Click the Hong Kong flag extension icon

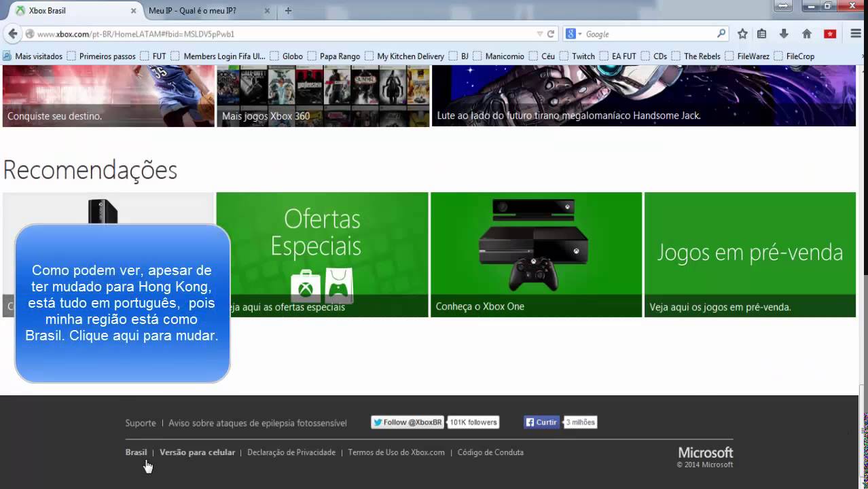(830, 34)
